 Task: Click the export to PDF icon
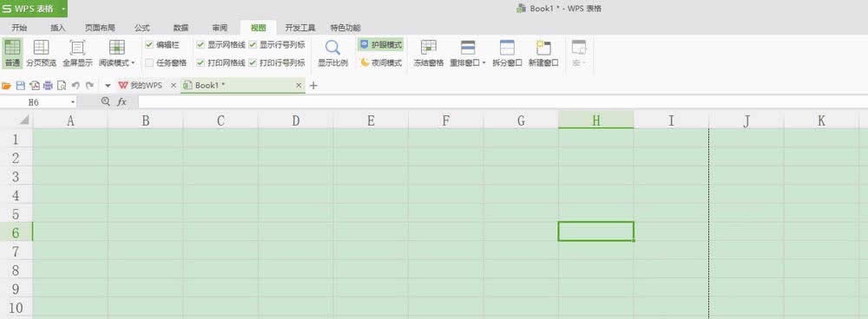point(35,86)
